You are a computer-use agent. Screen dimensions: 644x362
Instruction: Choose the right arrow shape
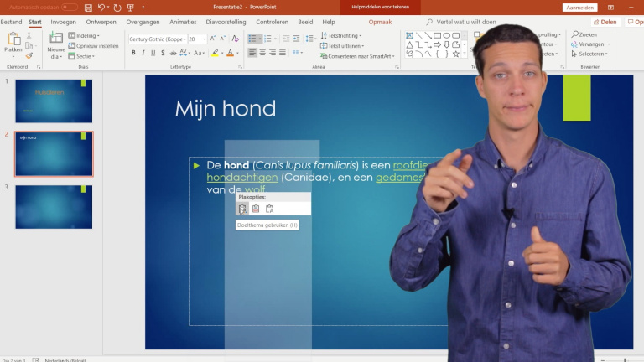click(438, 44)
